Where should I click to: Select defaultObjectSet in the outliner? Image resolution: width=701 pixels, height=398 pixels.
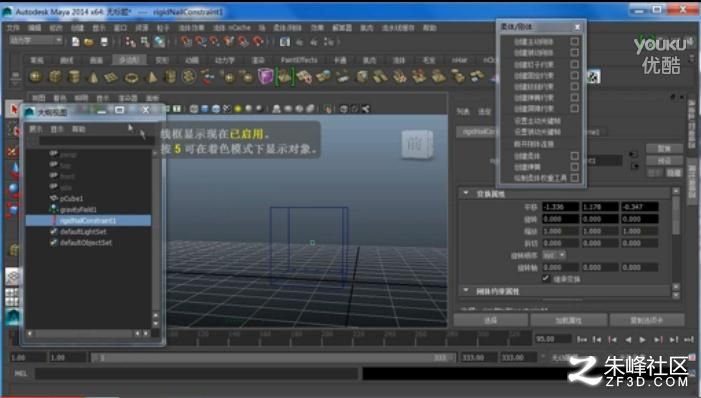pyautogui.click(x=86, y=243)
